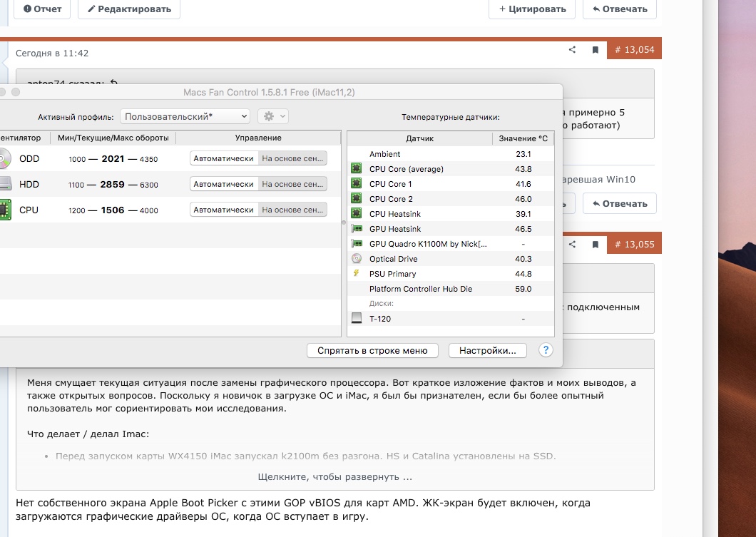Open post number # 13,055 link
756x537 pixels.
635,245
